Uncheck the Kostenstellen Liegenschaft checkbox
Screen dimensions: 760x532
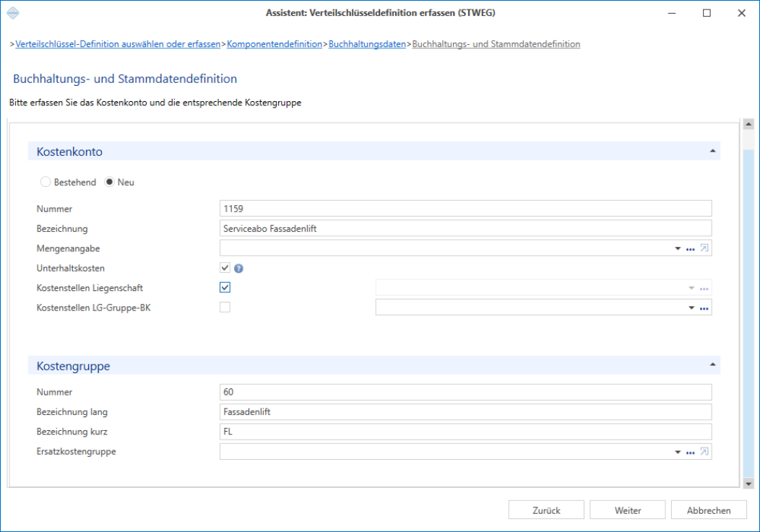[225, 288]
